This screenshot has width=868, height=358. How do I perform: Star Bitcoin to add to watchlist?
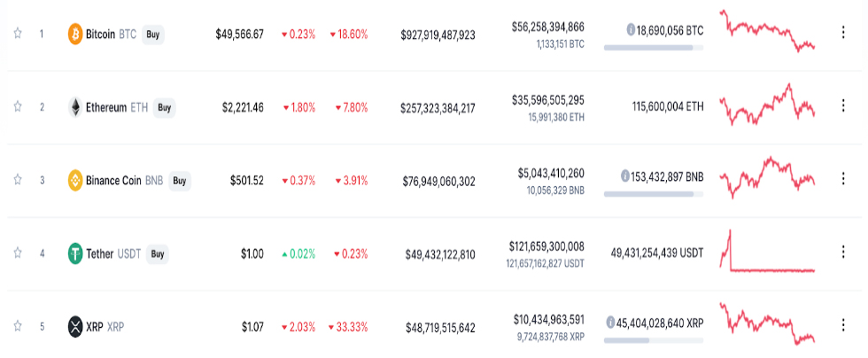tap(17, 35)
